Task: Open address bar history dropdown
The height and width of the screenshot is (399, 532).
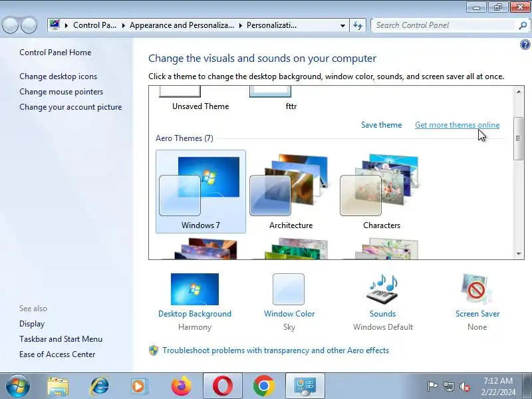Action: click(x=342, y=25)
